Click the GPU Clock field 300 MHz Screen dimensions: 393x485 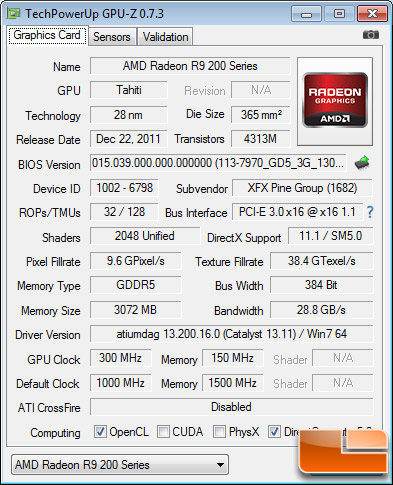[120, 358]
